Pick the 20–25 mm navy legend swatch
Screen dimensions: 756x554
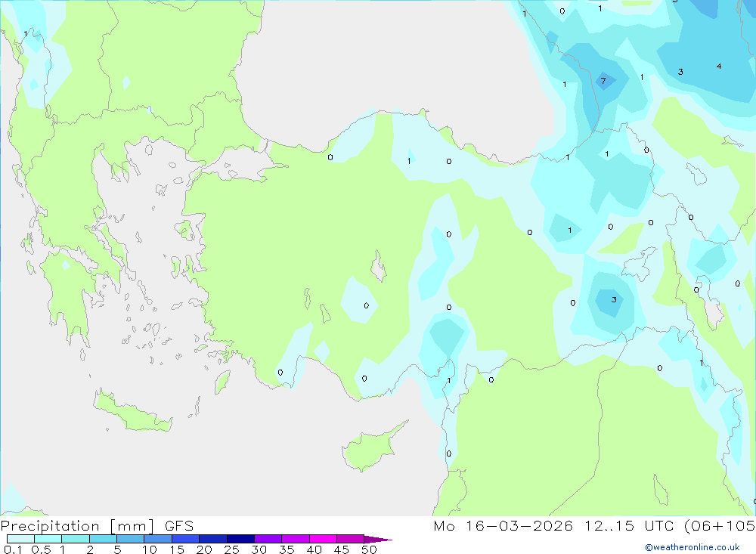click(x=213, y=539)
